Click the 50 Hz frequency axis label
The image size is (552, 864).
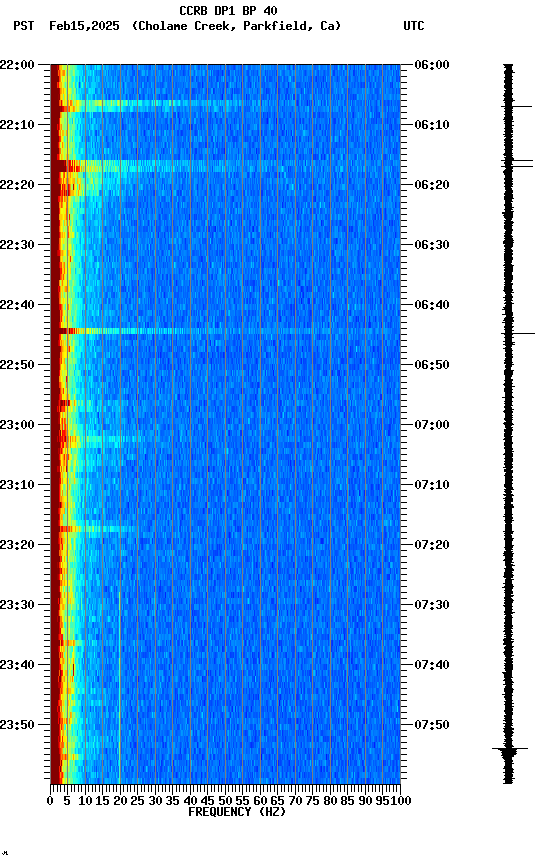(x=225, y=801)
